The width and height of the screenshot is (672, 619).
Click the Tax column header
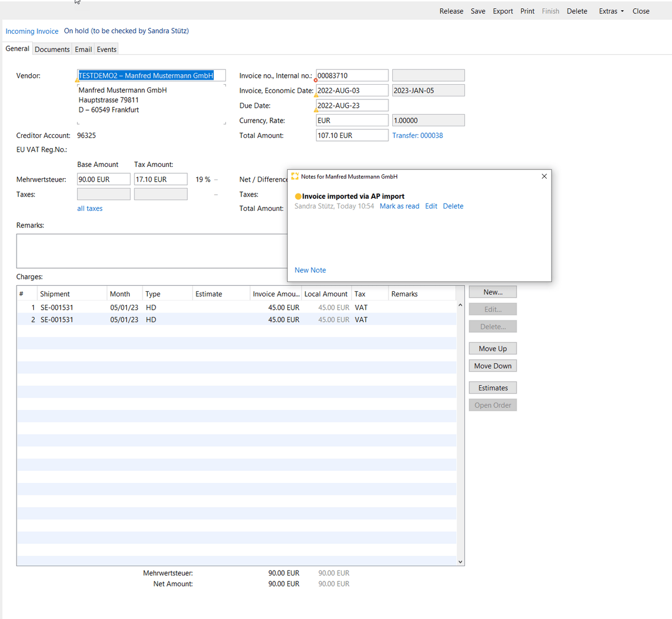pos(370,294)
